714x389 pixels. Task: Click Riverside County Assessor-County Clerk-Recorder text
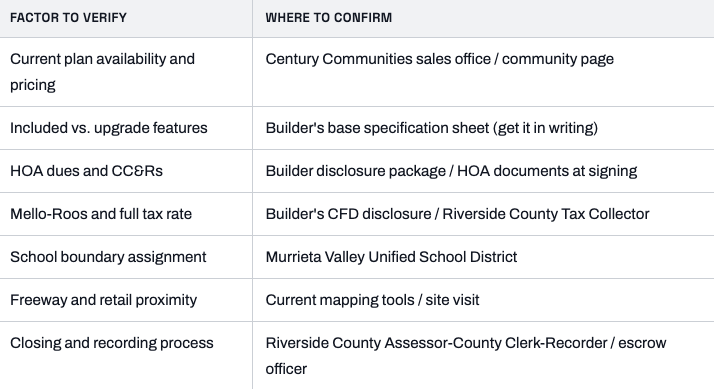[436, 343]
